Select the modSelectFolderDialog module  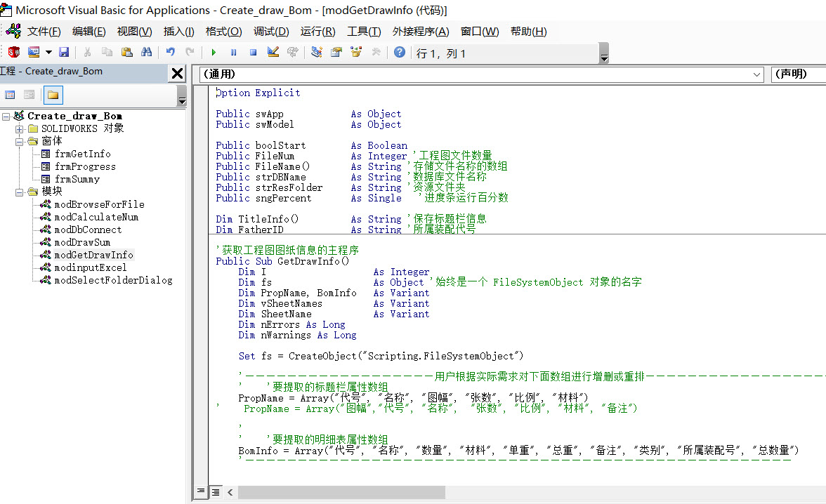(113, 280)
